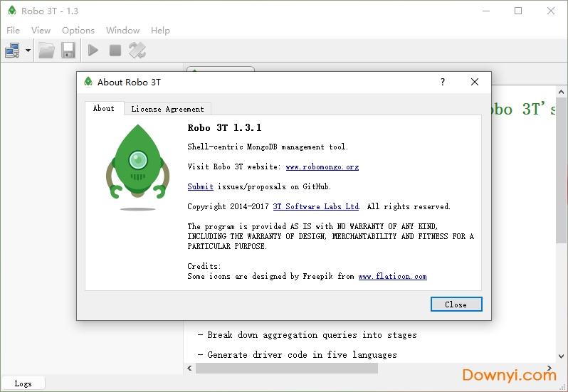Click the Connect toolbar icon
This screenshot has width=568, height=392.
[13, 51]
